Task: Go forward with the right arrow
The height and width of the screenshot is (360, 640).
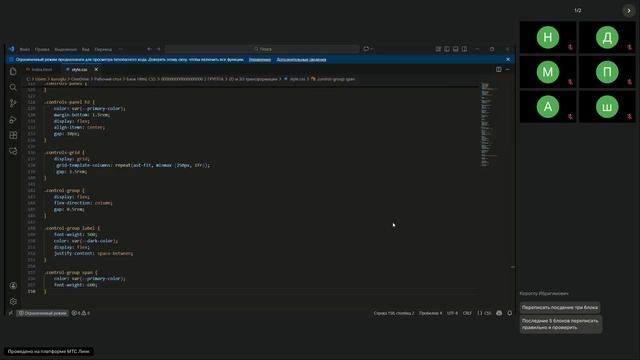Action: (158, 49)
